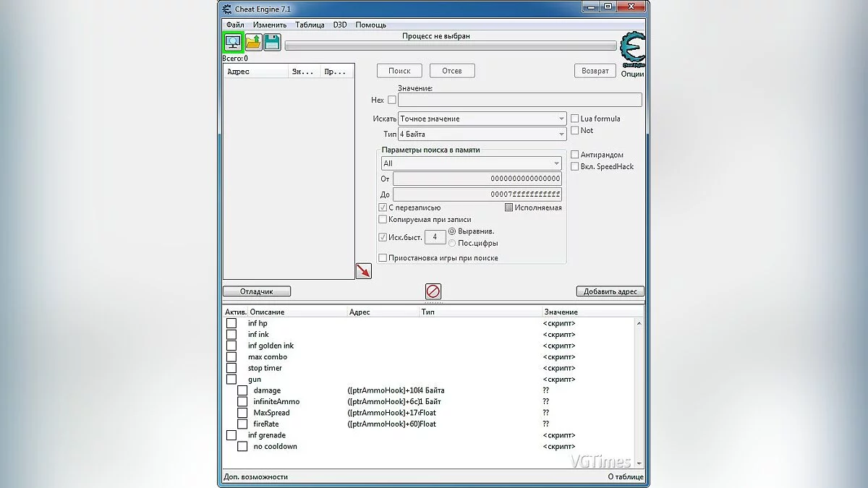Click the open process icon

tap(233, 43)
